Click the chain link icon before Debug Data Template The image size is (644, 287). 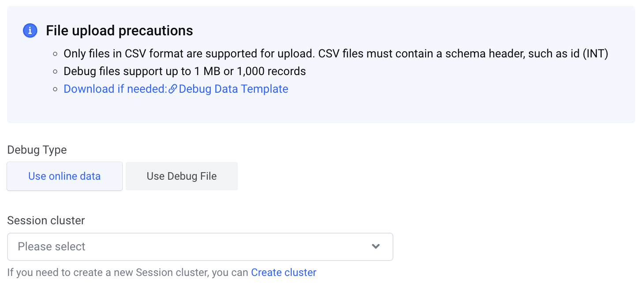[x=173, y=89]
